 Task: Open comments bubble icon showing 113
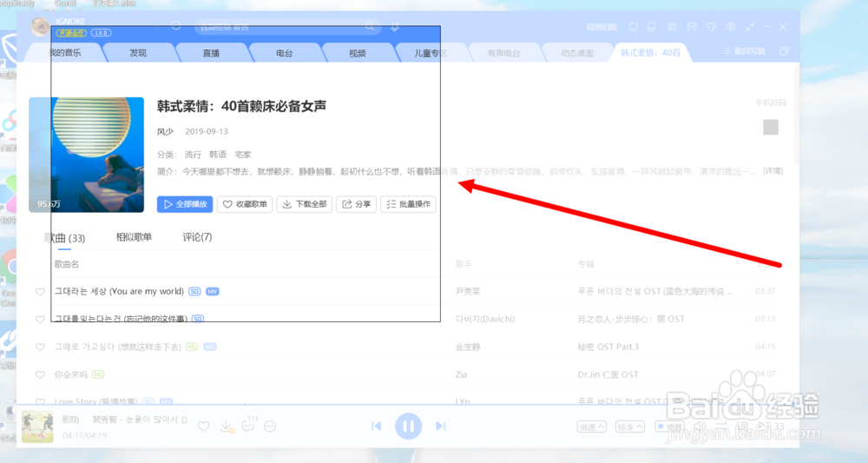[x=248, y=426]
